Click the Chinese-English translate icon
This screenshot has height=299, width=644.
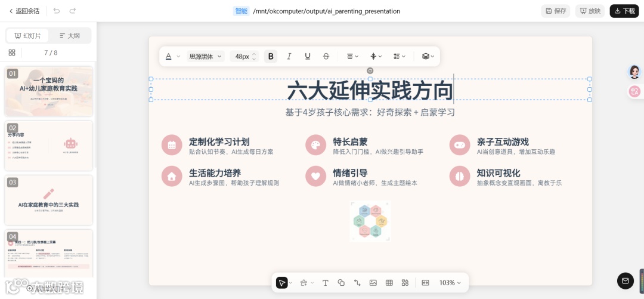tap(634, 91)
